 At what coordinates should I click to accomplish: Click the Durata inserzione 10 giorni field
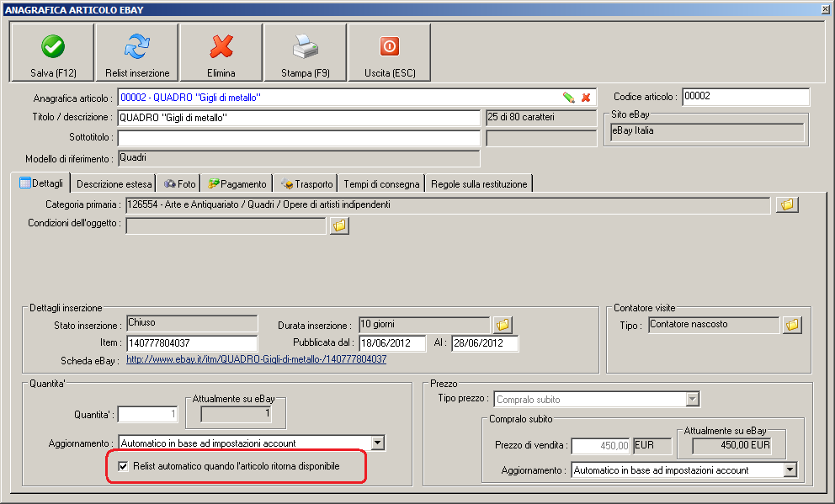click(x=424, y=324)
